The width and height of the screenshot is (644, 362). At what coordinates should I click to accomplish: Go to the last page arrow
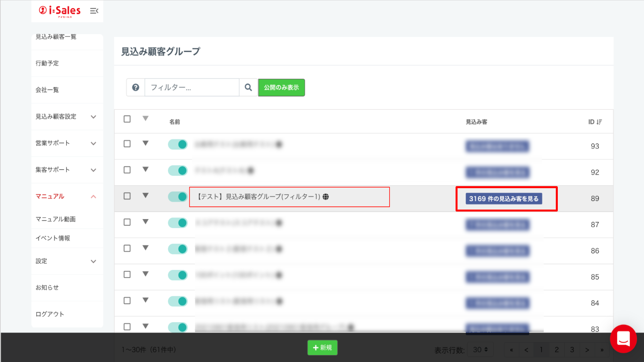[x=602, y=350]
